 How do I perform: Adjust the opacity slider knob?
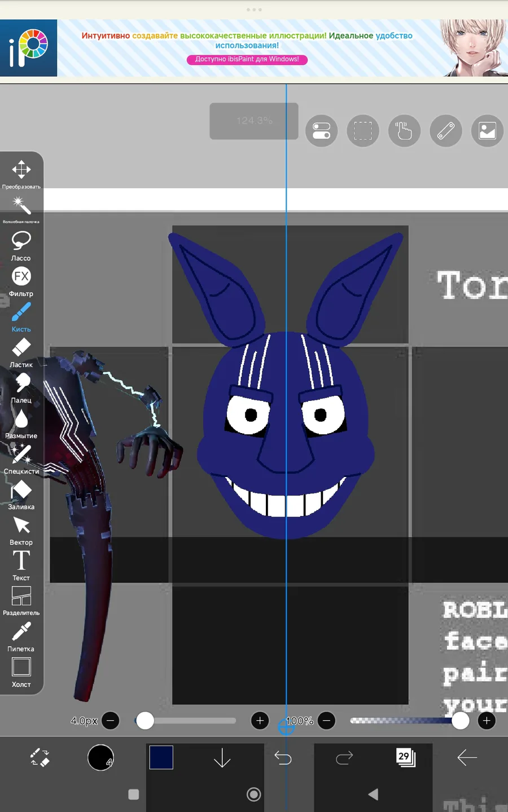click(461, 721)
